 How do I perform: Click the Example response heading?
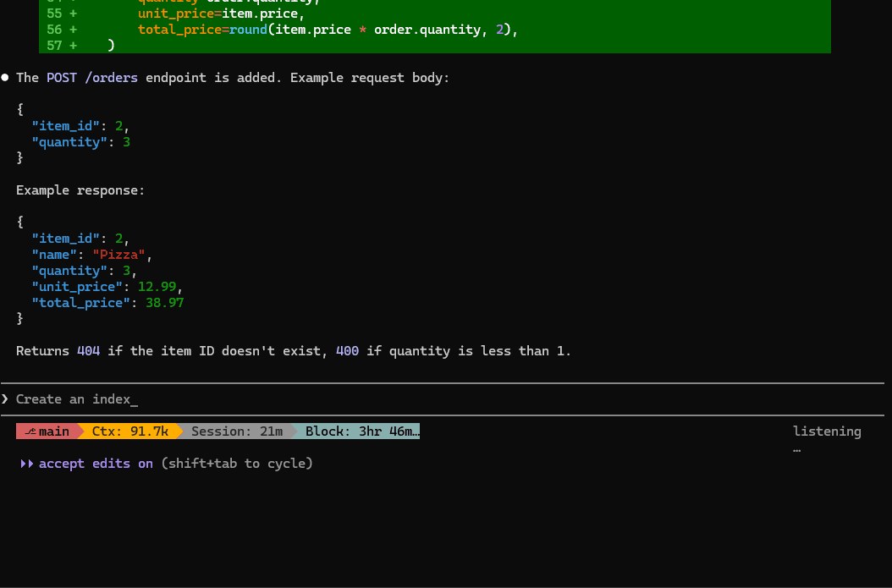(x=80, y=190)
